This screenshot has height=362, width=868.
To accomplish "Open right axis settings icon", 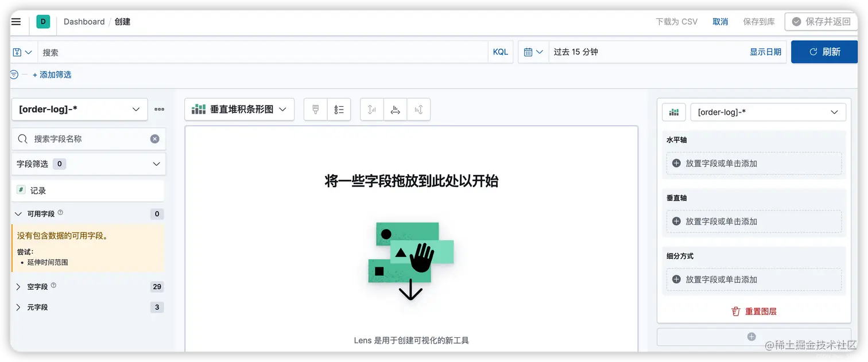I will [418, 109].
